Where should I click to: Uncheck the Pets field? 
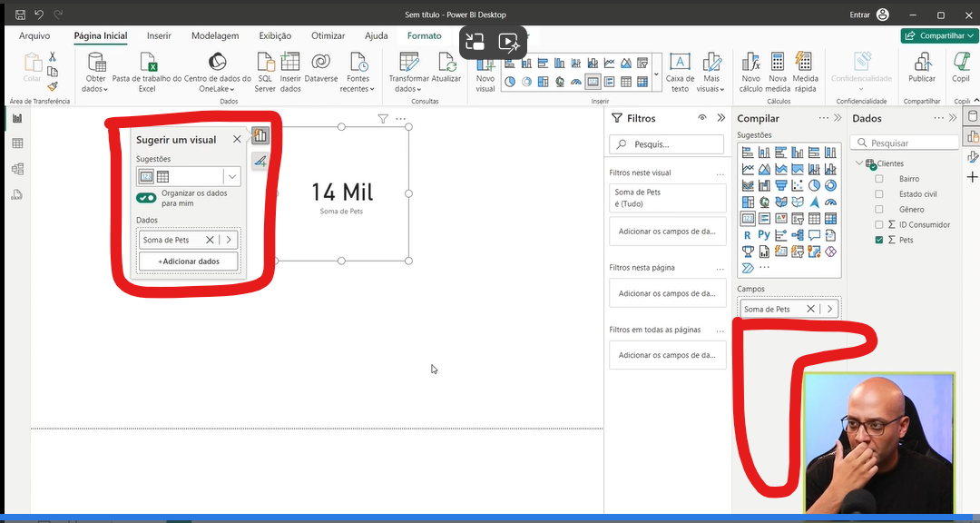[x=879, y=241]
